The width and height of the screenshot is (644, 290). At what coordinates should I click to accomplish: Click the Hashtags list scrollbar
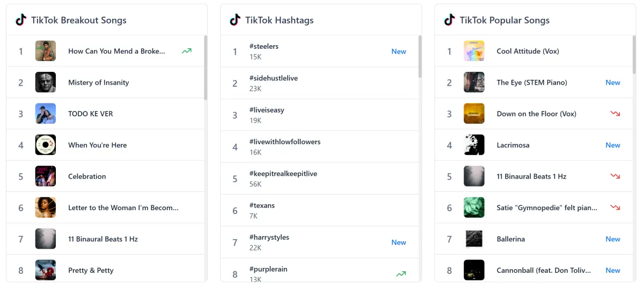pyautogui.click(x=420, y=57)
